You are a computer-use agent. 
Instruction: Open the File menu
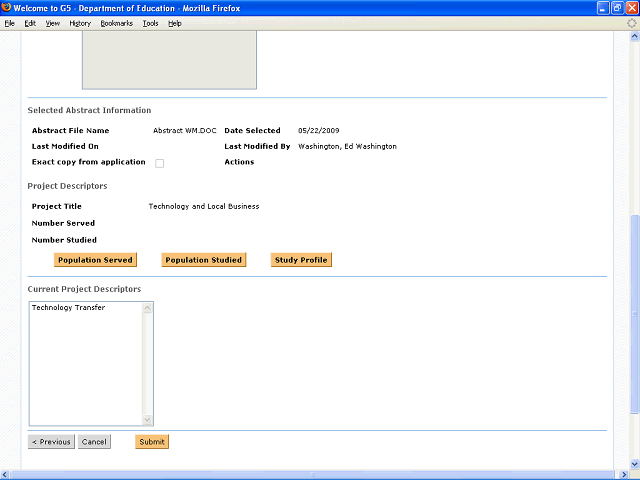pos(10,23)
